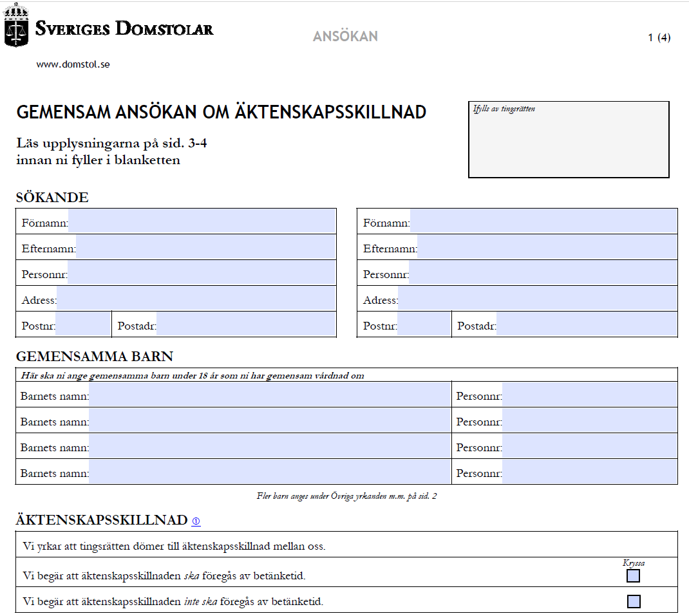Screen dimensions: 689x616
Task: Click the right applicant's Adress field
Action: [538, 299]
